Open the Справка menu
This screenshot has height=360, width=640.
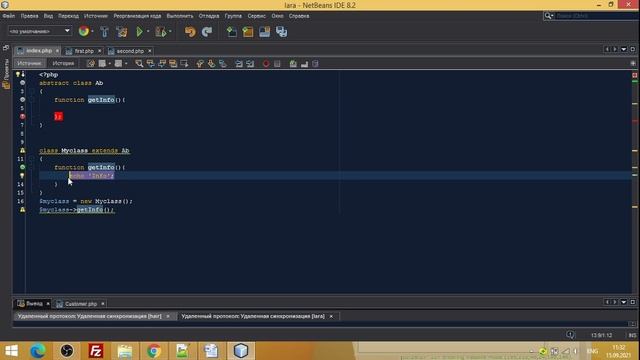point(299,16)
